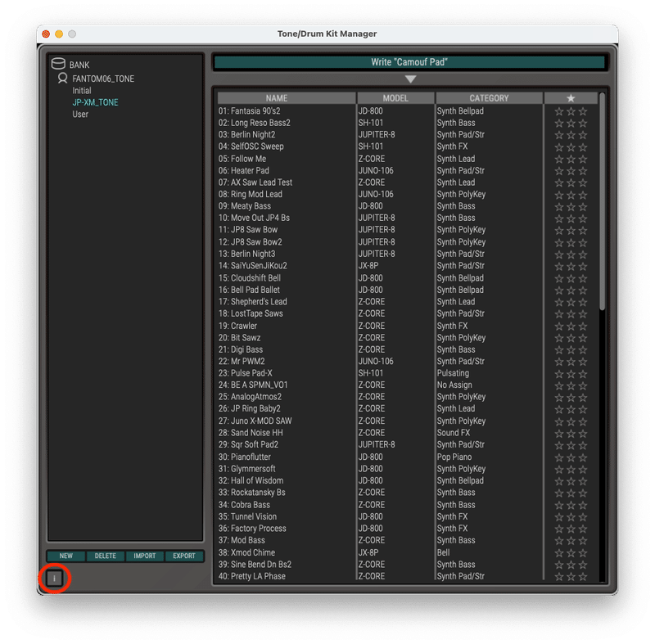Image resolution: width=655 pixels, height=644 pixels.
Task: Click the FANTOM06_TONE device icon
Action: click(x=63, y=78)
